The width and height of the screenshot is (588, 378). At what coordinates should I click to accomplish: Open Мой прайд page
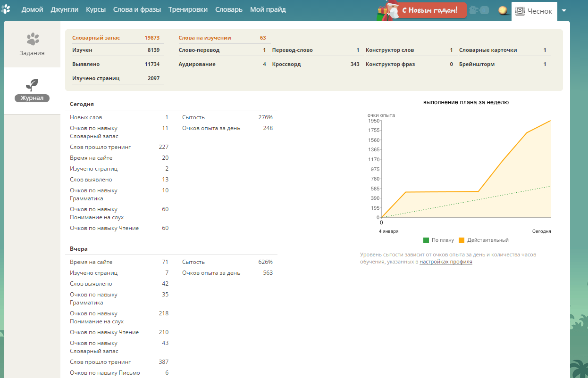[268, 9]
